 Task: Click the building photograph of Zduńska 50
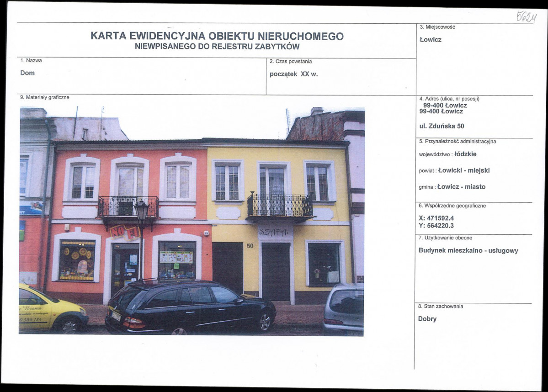(x=192, y=221)
